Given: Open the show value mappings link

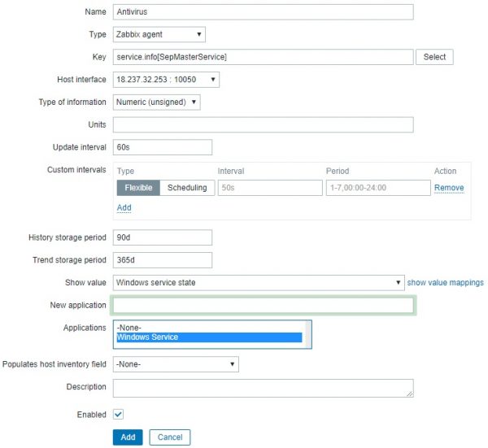Looking at the screenshot, I should click(445, 283).
